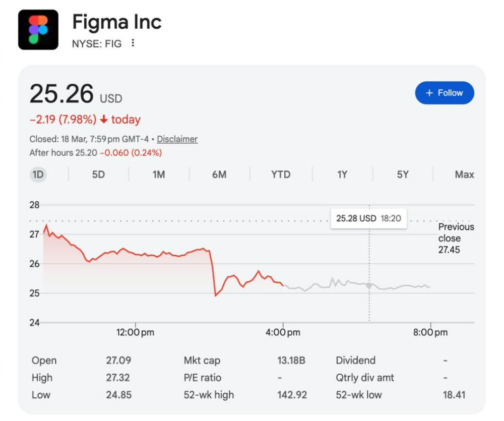Click the red down arrow by today
Viewport: 504px width, 421px height.
click(x=104, y=120)
